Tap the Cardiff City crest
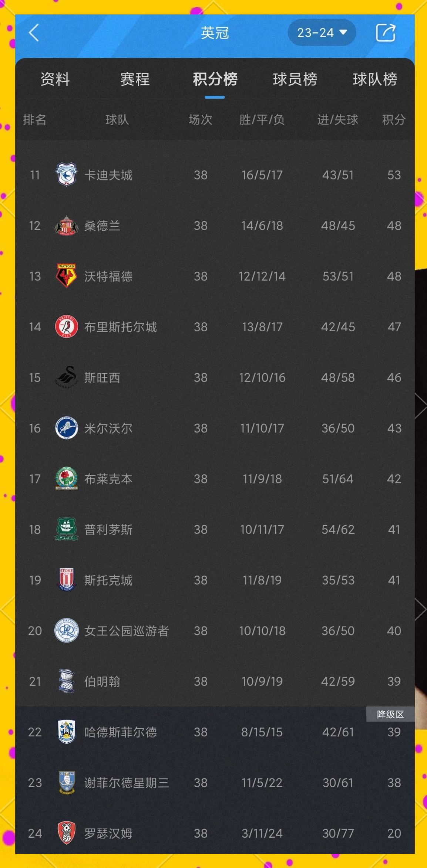 [66, 174]
